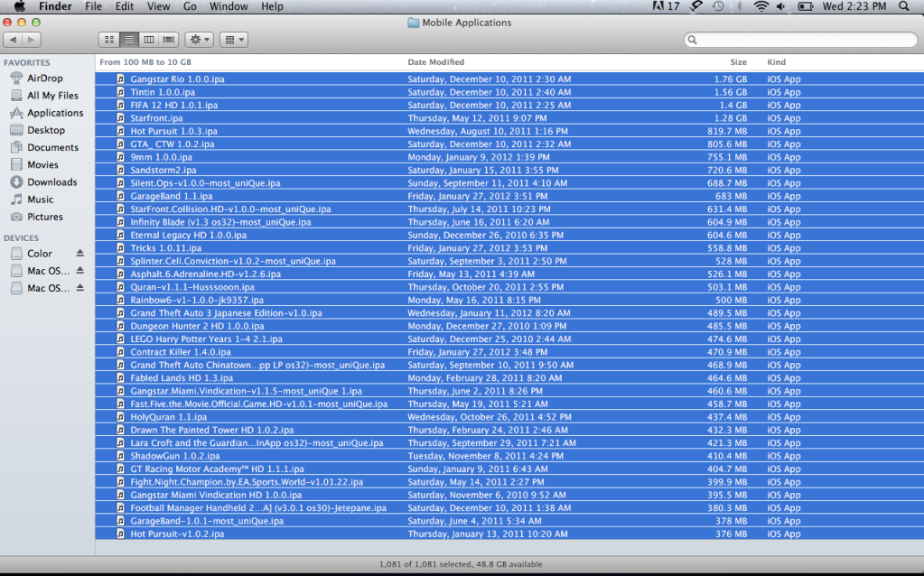Select Quran-v1.1.1-Husssooon.ipa
The height and width of the screenshot is (576, 924).
click(509, 287)
